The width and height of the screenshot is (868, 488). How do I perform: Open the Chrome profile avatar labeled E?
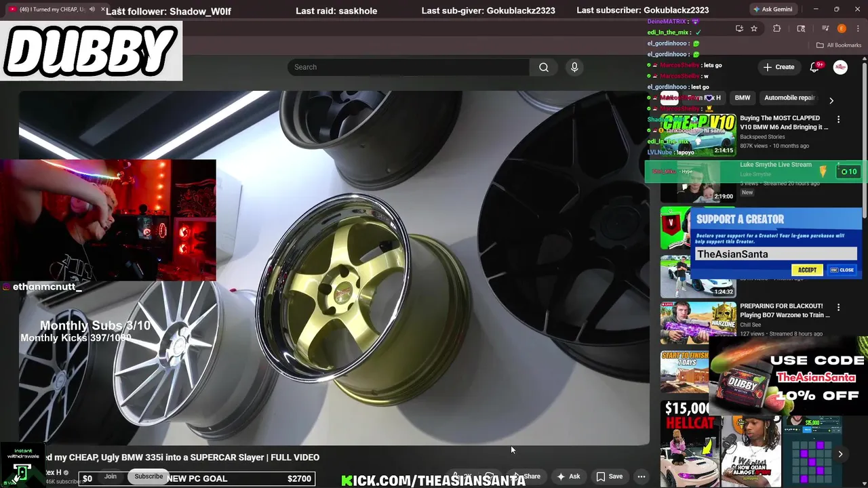tap(842, 28)
